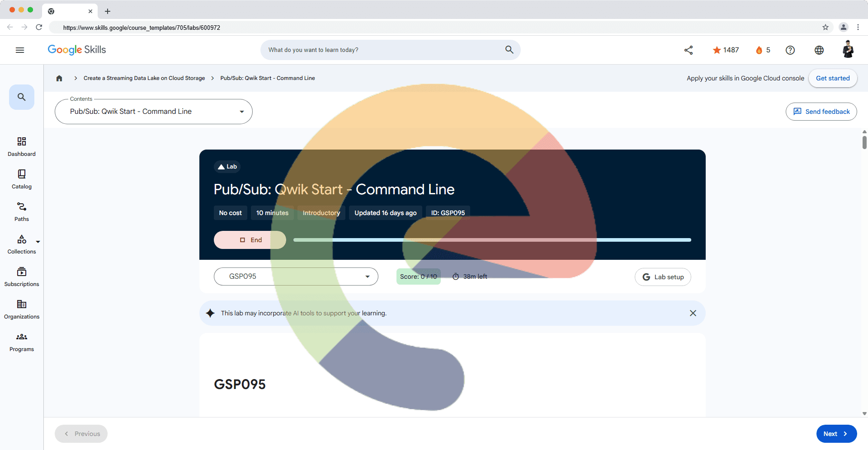868x450 pixels.
Task: Click the scrollbar down arrow
Action: click(x=864, y=413)
